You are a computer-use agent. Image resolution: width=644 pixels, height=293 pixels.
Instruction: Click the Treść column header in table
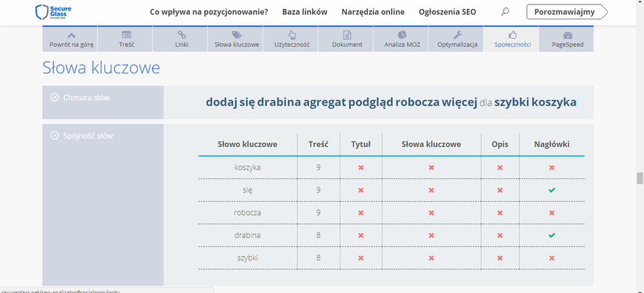pos(318,144)
